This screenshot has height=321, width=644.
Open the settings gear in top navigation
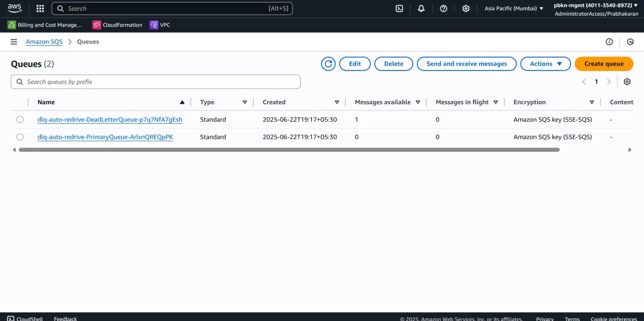[465, 9]
